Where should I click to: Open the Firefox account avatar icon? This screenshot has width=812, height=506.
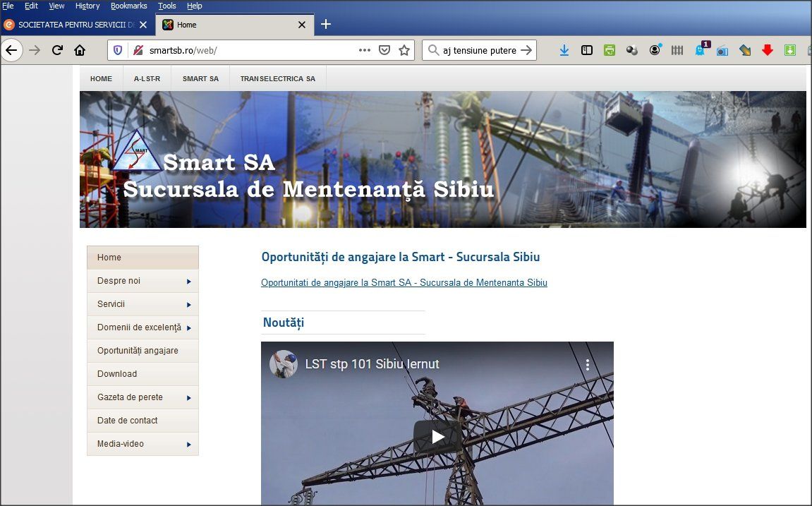[x=655, y=49]
